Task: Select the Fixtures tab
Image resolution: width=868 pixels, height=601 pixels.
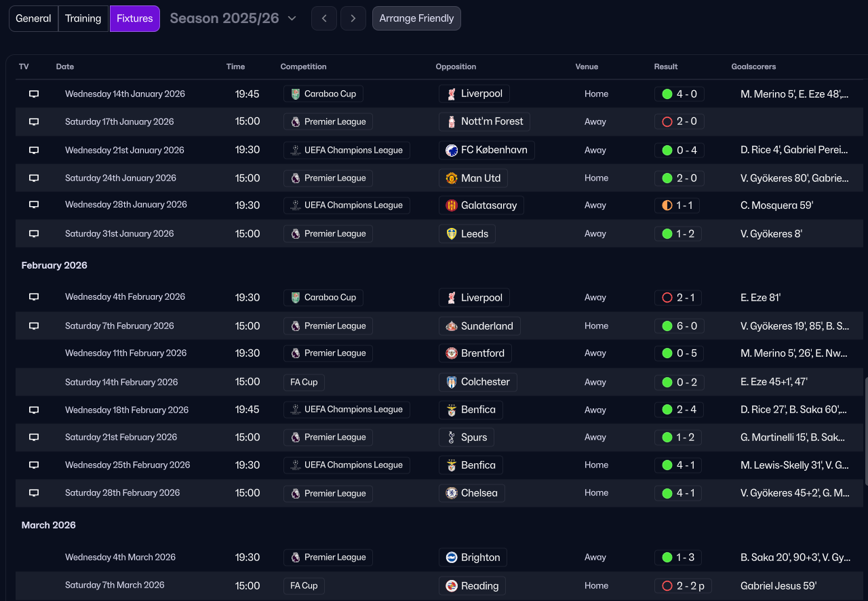Action: coord(135,18)
